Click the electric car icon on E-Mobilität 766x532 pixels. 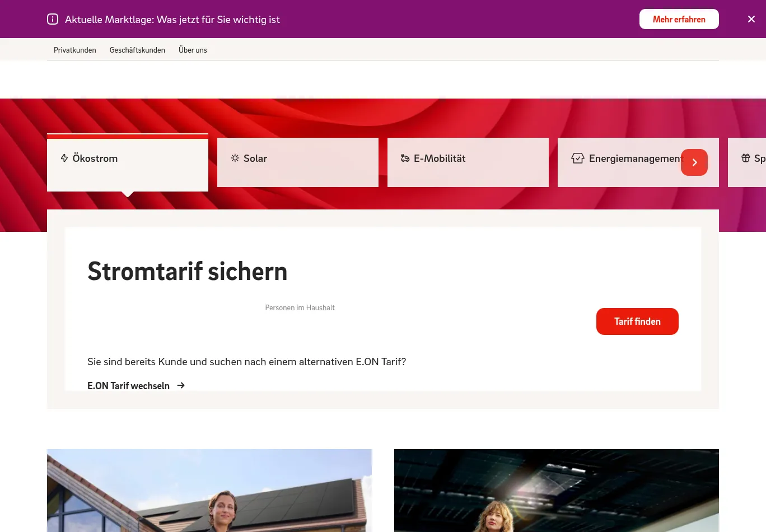[405, 158]
